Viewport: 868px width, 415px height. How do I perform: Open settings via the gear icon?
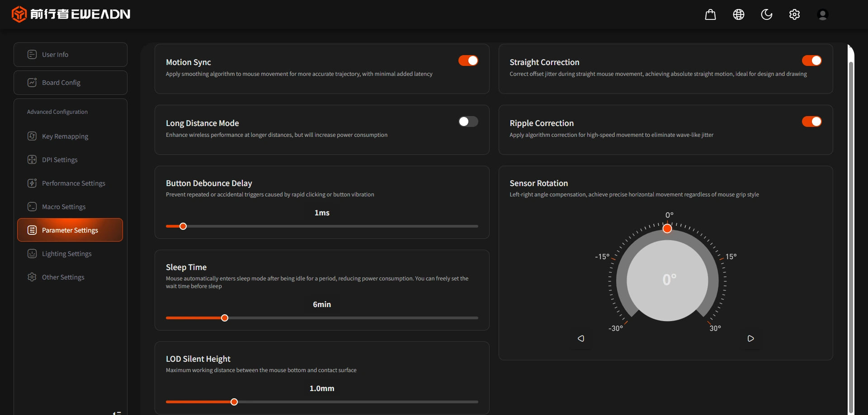(794, 14)
